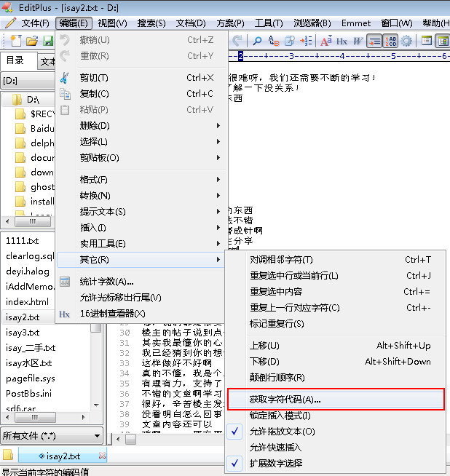Choose 统计字数(A)... menu entry

coord(141,282)
